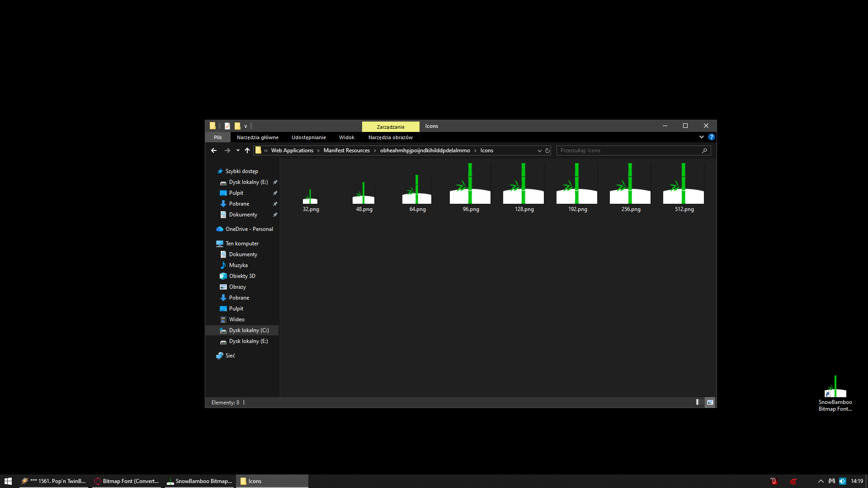Select the 96.png file icon
Screen dimensions: 868x488
[470, 183]
